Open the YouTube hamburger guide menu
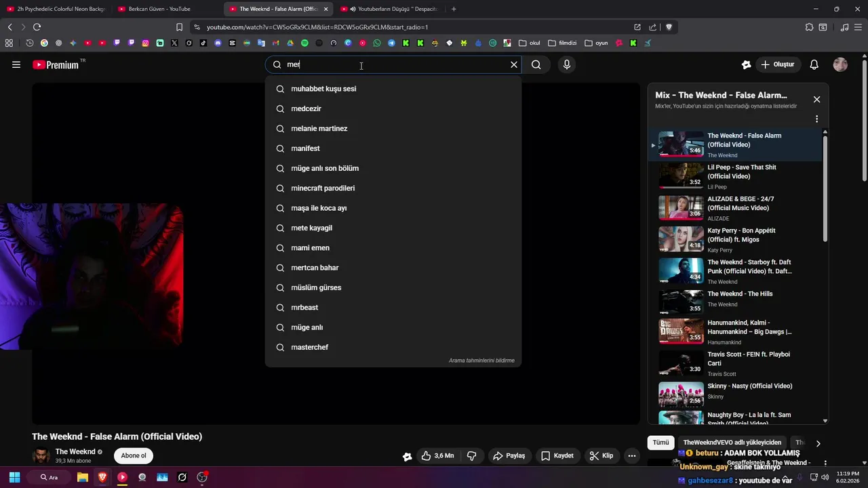The height and width of the screenshot is (488, 868). 16,64
